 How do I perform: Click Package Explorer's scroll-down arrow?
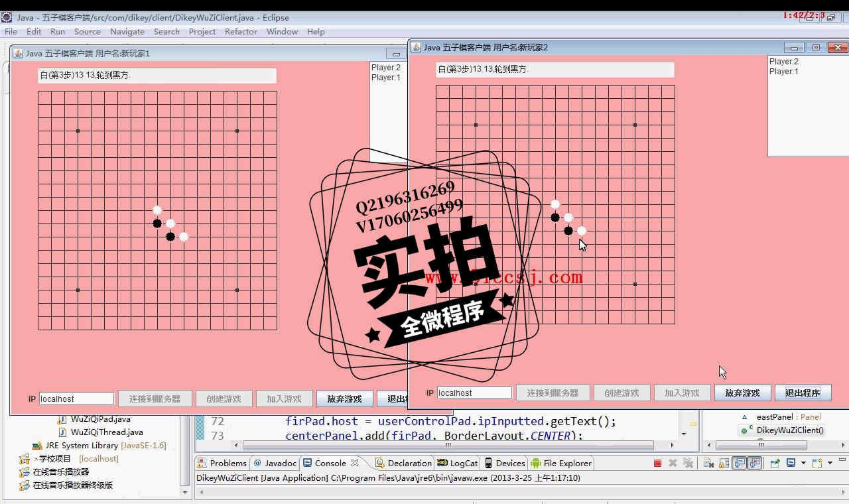tap(185, 492)
